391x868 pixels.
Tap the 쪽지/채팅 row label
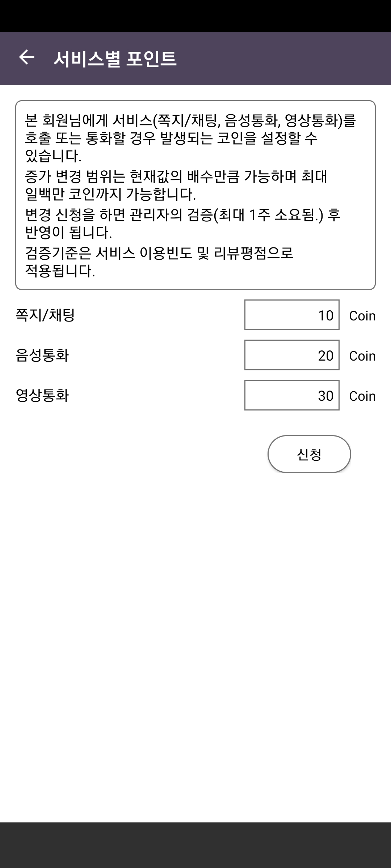point(45,315)
